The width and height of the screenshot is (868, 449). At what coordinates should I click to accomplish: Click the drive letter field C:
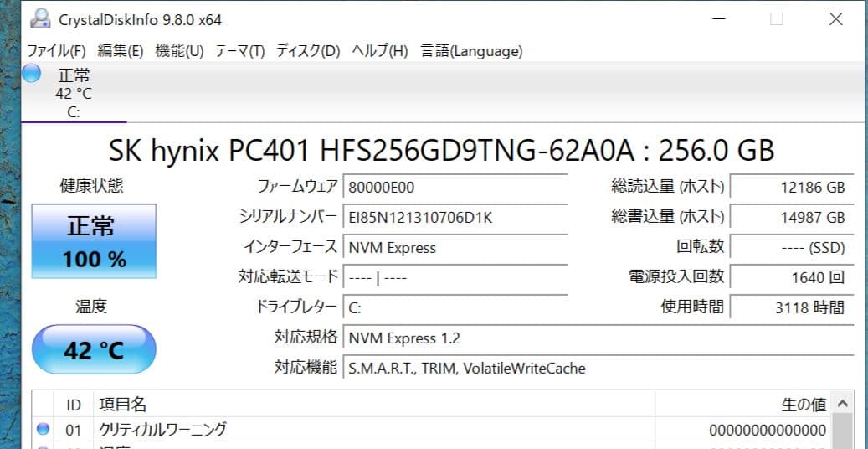(455, 307)
